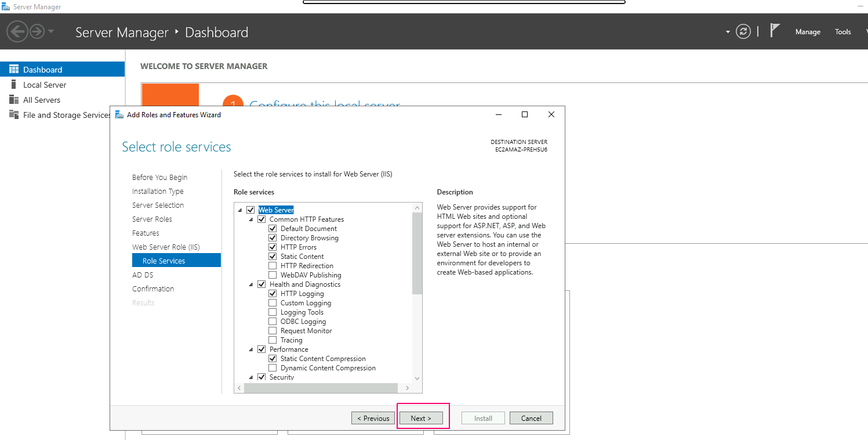This screenshot has height=440, width=868.
Task: Collapse the Performance tree node
Action: click(251, 349)
